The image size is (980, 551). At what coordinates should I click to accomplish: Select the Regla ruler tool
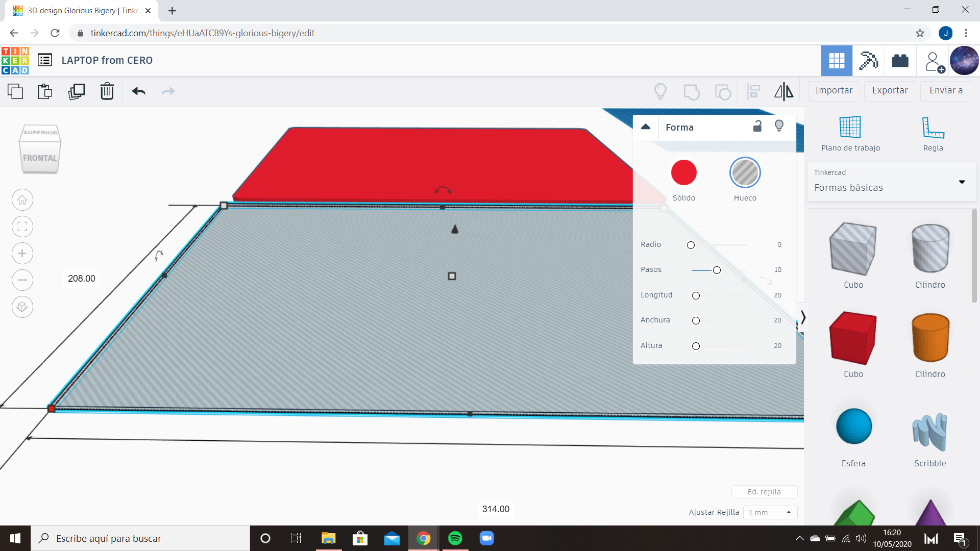[933, 134]
